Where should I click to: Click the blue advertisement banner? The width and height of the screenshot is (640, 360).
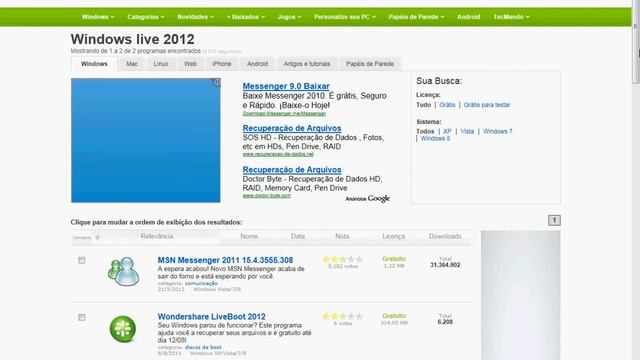pyautogui.click(x=146, y=140)
